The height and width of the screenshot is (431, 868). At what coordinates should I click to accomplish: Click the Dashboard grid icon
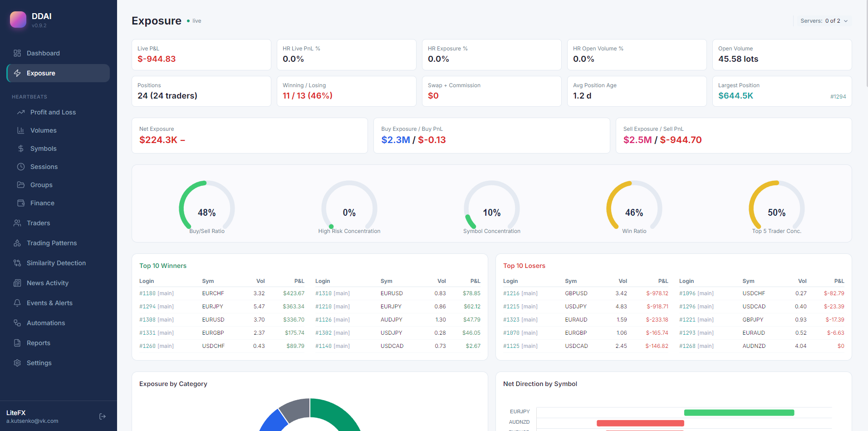pos(17,53)
